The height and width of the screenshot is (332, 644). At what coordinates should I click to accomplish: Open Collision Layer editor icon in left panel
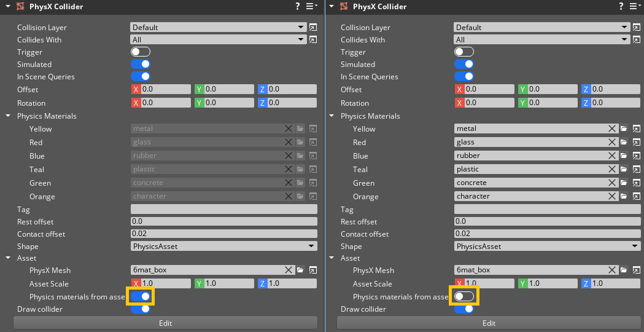313,27
